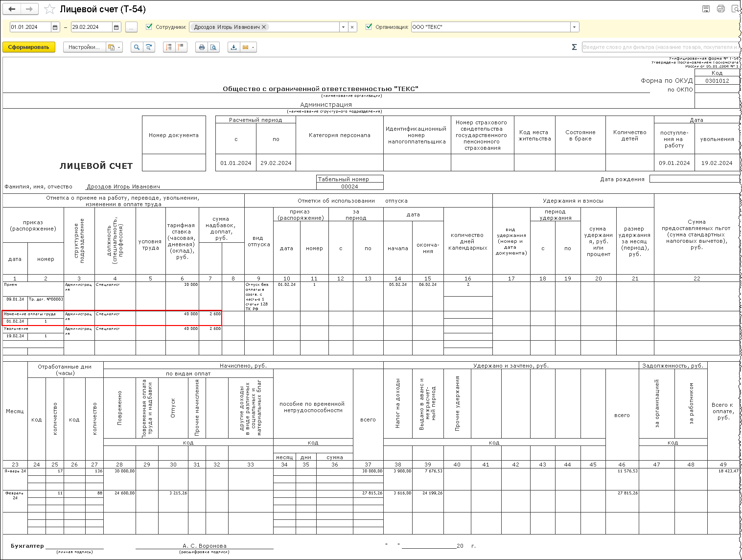Remove Дроздов Игорь Иванович from employee filter
This screenshot has height=560, width=742.
coord(264,27)
